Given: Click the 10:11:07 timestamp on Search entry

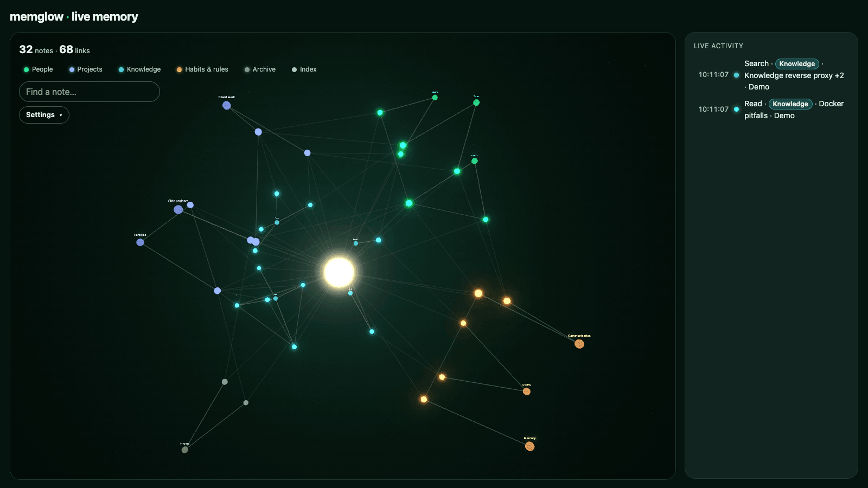Looking at the screenshot, I should 713,75.
